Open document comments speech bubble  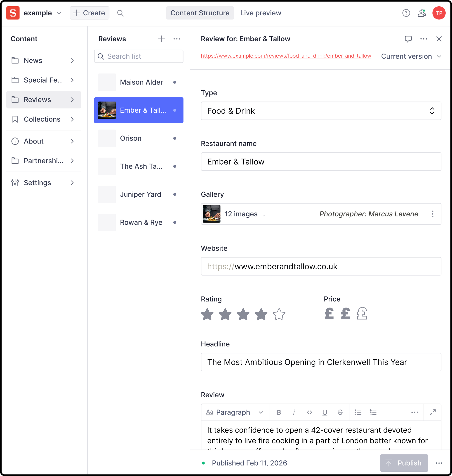pos(408,39)
